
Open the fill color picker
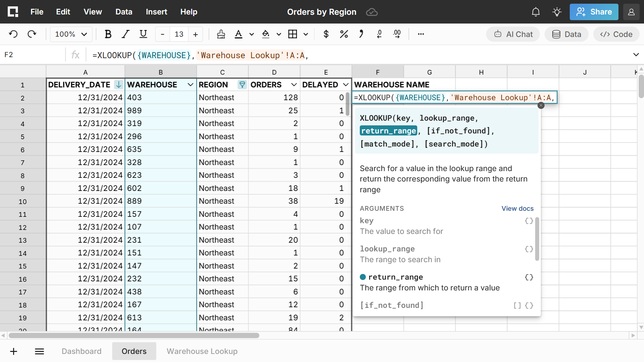266,34
